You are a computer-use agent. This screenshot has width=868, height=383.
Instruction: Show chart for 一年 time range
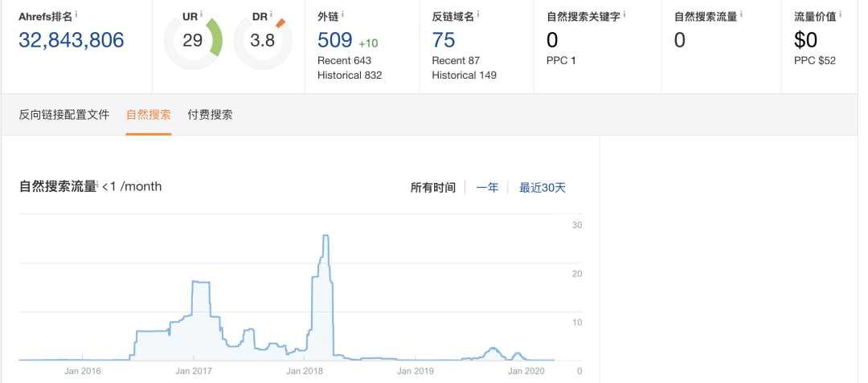click(x=487, y=187)
